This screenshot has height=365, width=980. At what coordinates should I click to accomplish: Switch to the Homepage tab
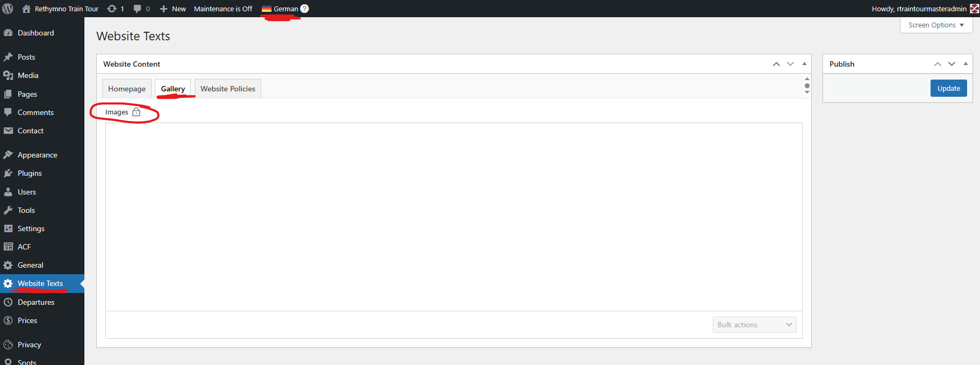pyautogui.click(x=127, y=89)
